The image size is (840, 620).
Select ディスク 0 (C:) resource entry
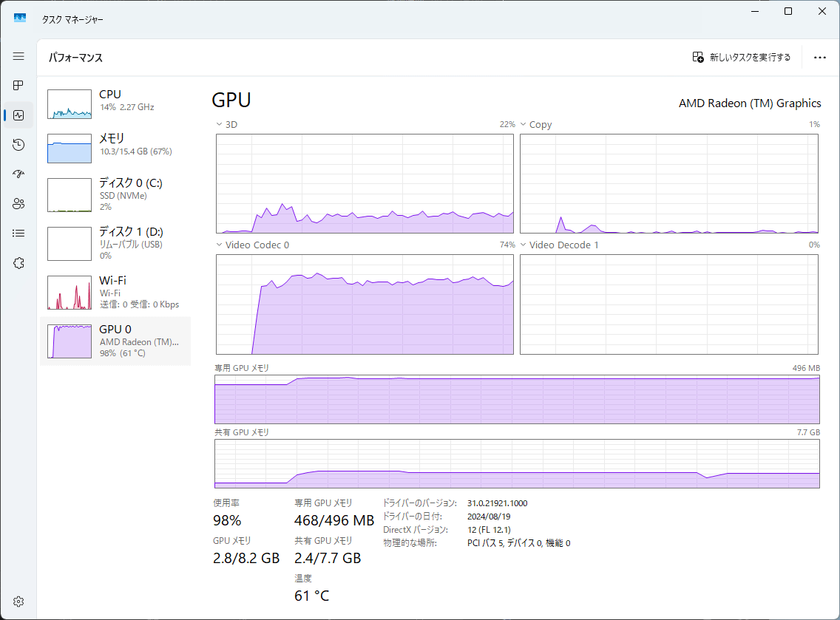point(115,194)
